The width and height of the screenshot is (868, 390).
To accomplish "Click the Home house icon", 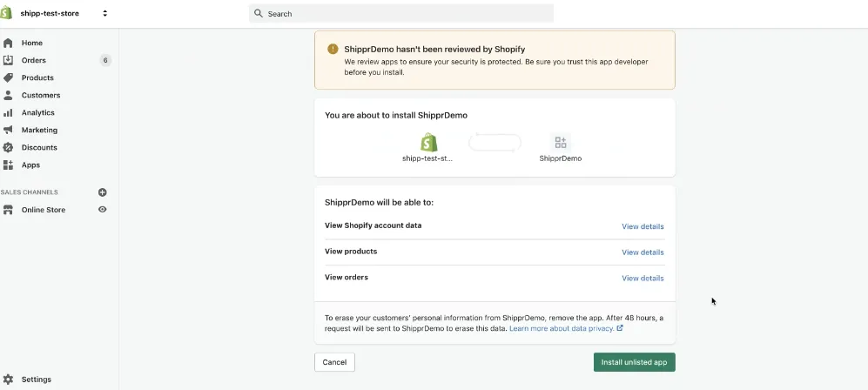I will (x=8, y=43).
